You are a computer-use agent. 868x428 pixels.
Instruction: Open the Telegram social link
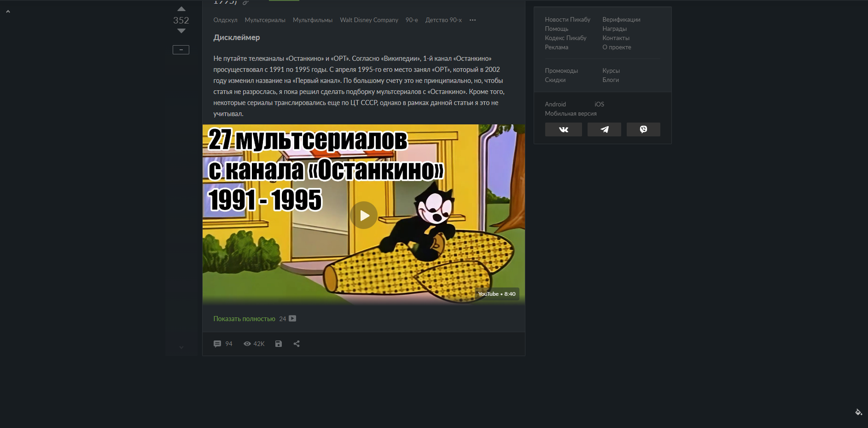[x=604, y=129]
